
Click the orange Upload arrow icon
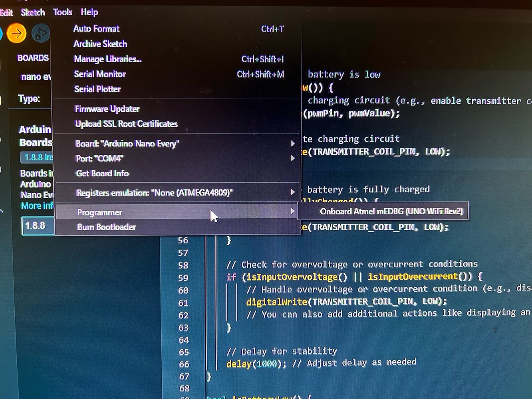(16, 33)
